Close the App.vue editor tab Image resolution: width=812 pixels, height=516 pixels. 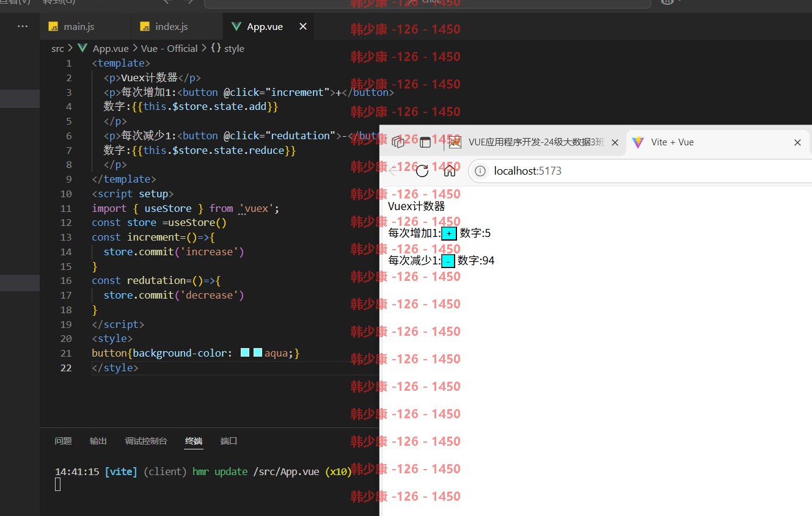coord(303,26)
